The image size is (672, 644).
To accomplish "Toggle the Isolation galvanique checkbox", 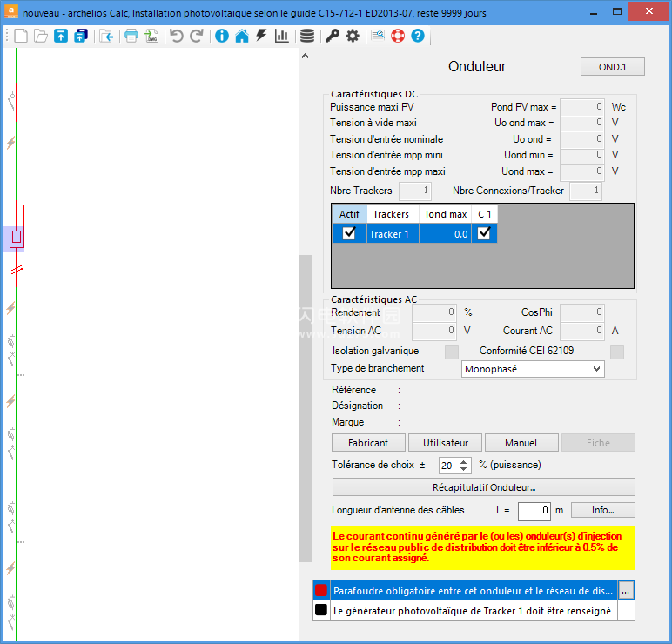I will [451, 352].
